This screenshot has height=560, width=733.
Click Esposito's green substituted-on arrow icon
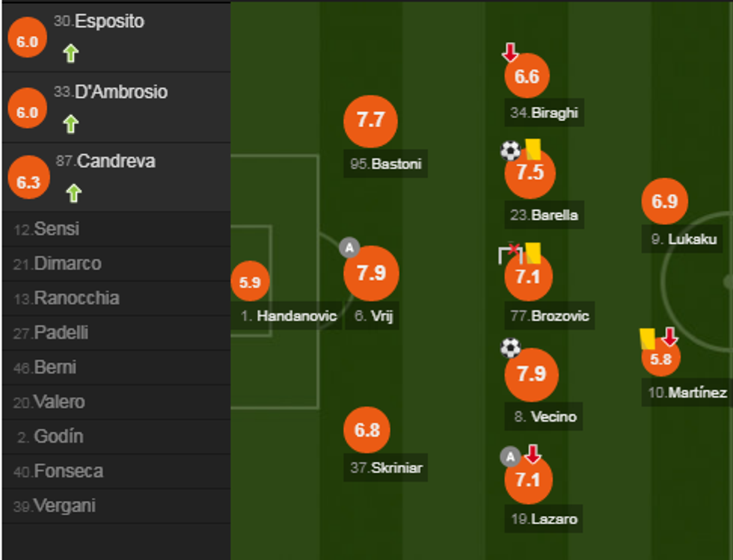click(x=70, y=54)
